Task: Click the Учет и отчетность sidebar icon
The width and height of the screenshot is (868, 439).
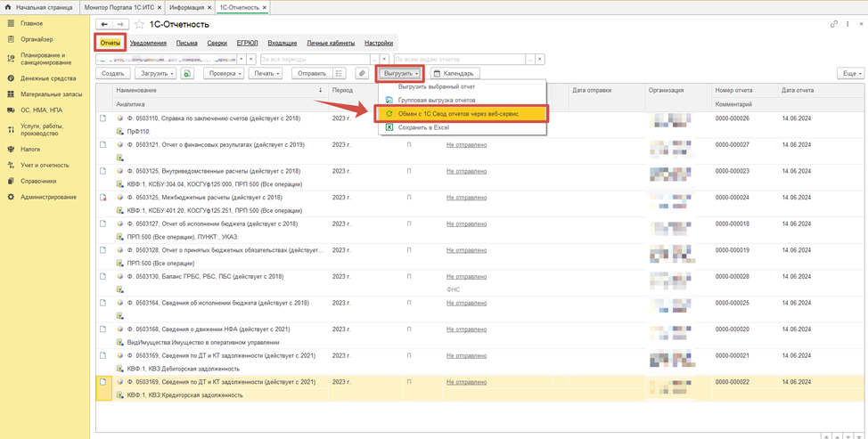Action: point(11,165)
